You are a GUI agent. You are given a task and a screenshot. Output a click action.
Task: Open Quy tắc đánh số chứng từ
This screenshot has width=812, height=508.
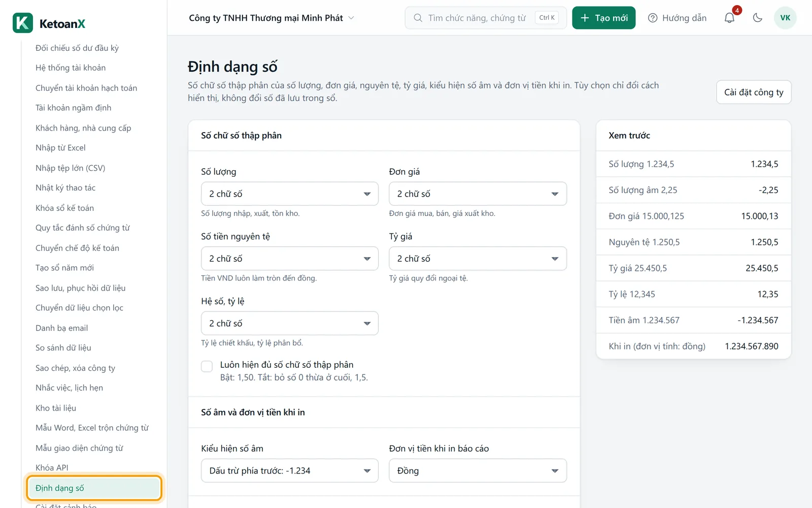click(83, 228)
